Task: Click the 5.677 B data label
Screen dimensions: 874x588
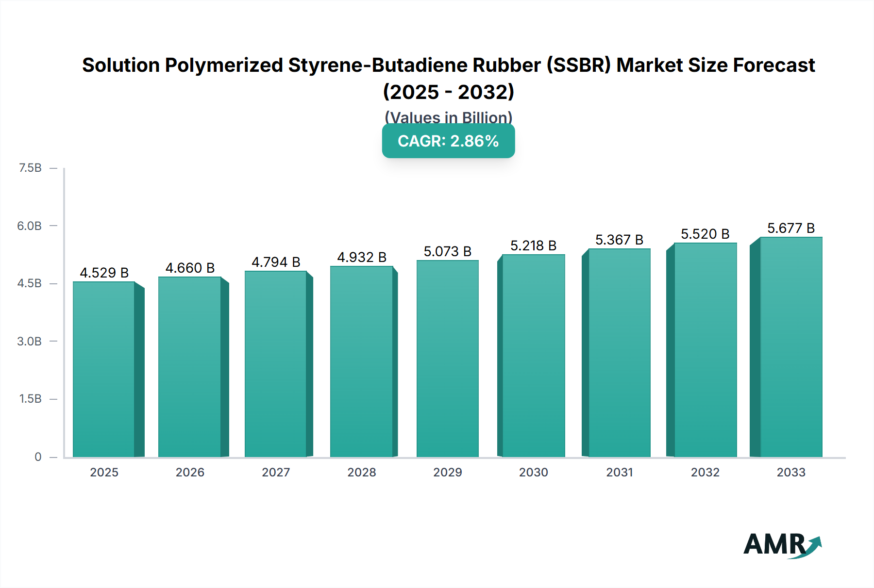Action: (x=792, y=228)
